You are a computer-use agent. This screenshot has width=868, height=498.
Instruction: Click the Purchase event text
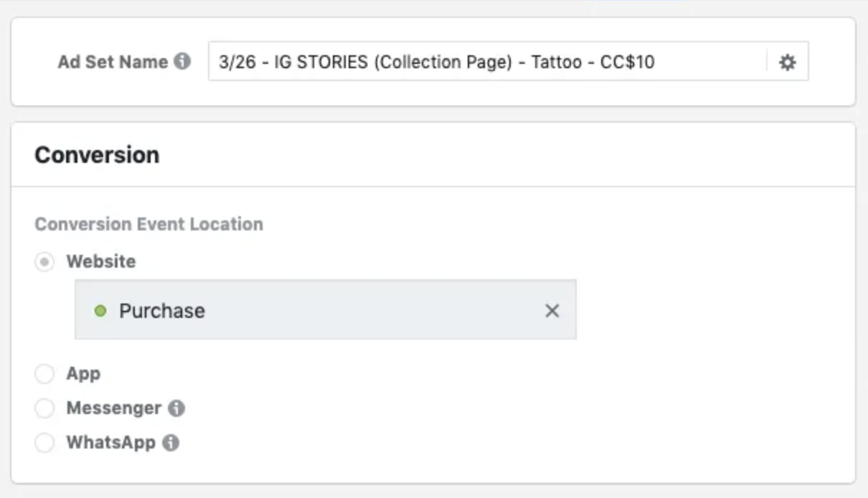pos(162,311)
